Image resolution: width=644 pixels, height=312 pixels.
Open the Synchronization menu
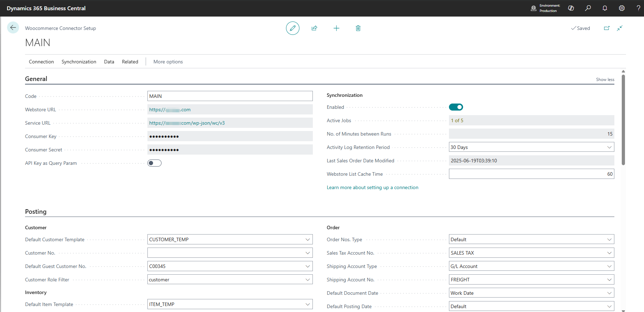coord(79,62)
